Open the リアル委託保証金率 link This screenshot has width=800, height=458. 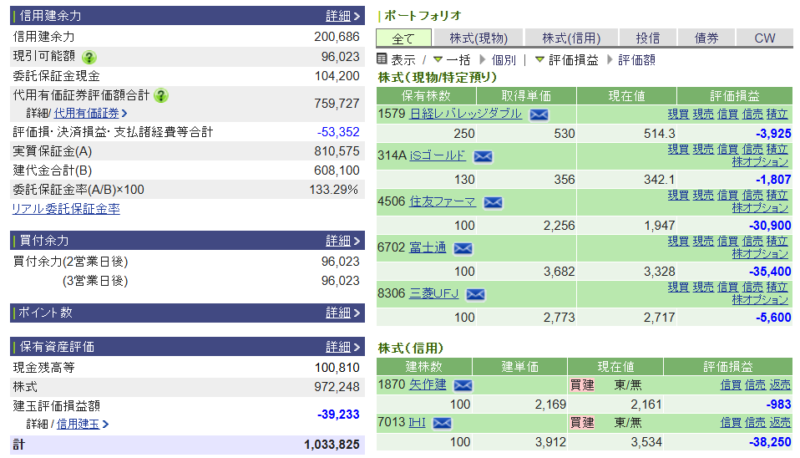66,209
